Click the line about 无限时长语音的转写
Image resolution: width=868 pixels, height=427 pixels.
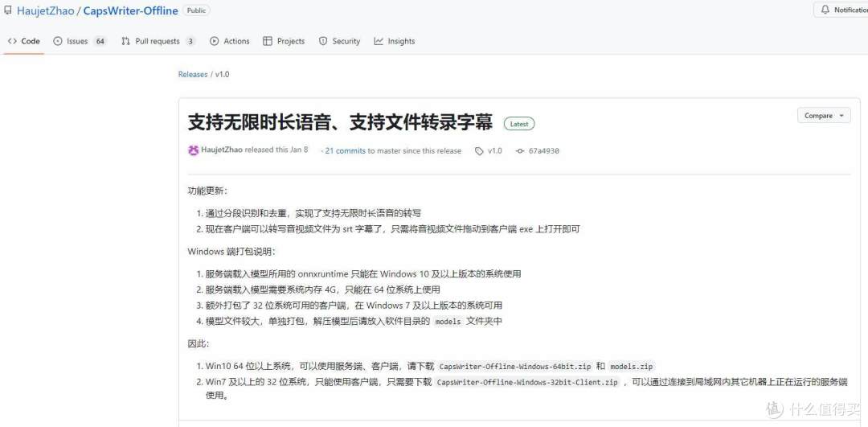click(314, 213)
